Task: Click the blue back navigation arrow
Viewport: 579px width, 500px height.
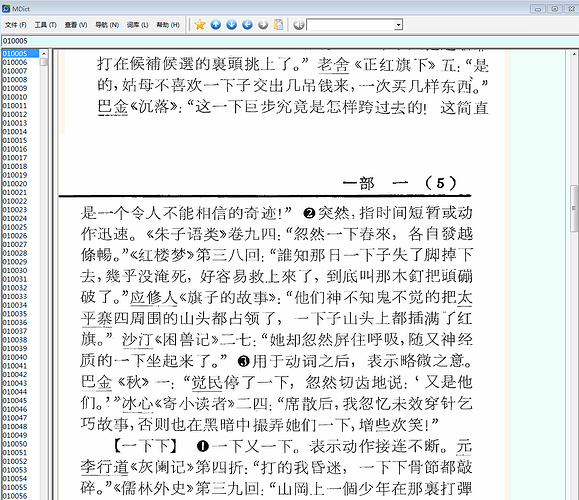Action: point(247,25)
